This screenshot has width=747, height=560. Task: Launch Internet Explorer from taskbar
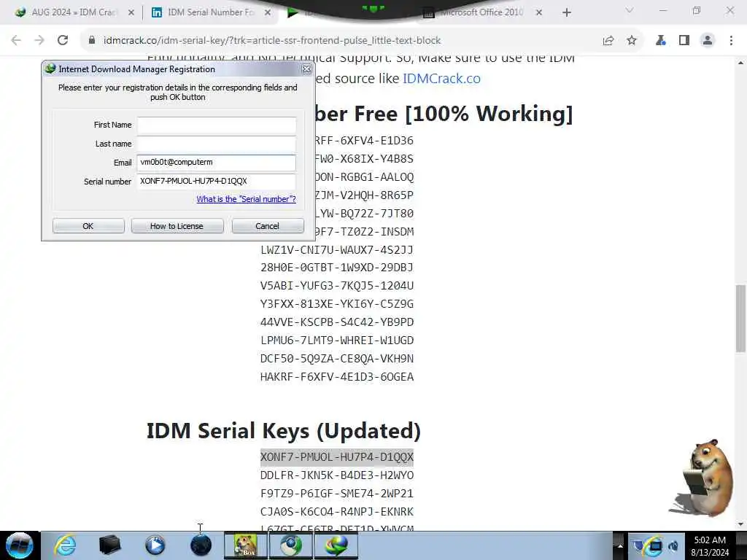coord(65,545)
